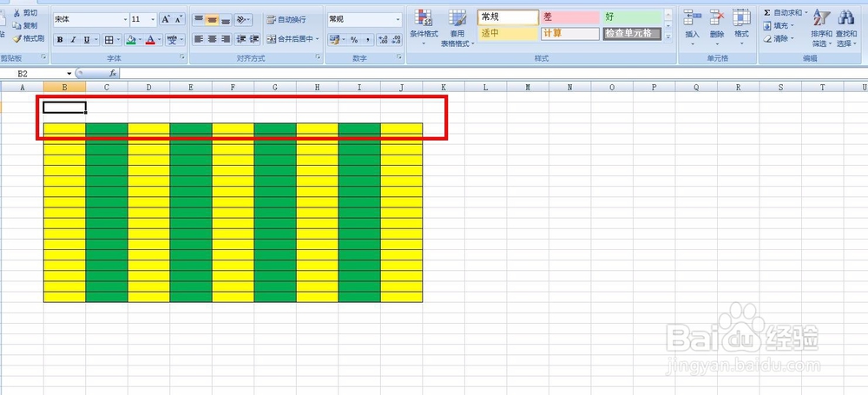
Task: Click the decrease decimal icon
Action: pyautogui.click(x=396, y=39)
